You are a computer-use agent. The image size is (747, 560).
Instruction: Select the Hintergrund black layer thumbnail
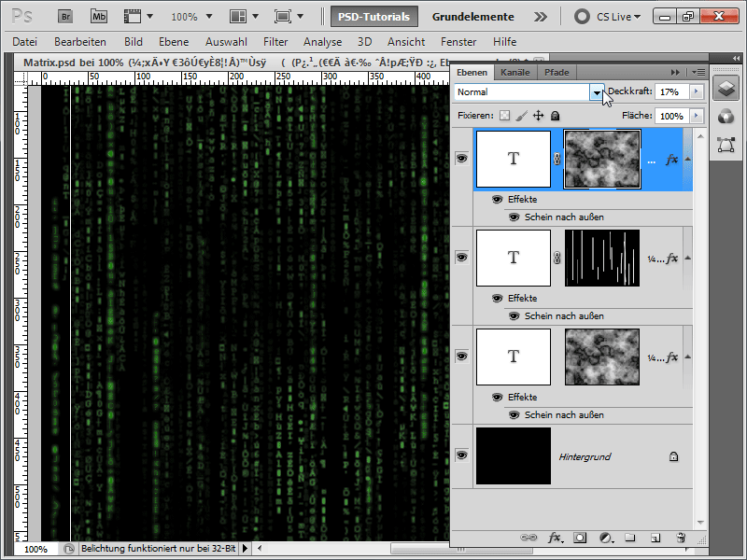(514, 455)
